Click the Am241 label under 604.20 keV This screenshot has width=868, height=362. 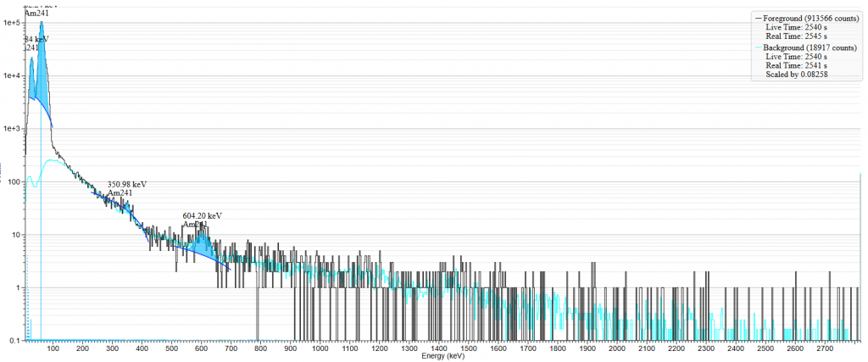point(195,225)
